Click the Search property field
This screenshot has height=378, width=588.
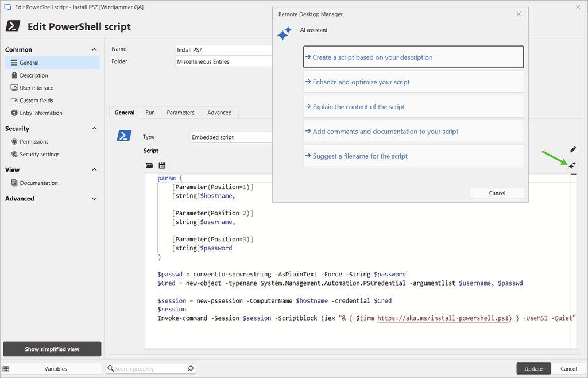[149, 369]
